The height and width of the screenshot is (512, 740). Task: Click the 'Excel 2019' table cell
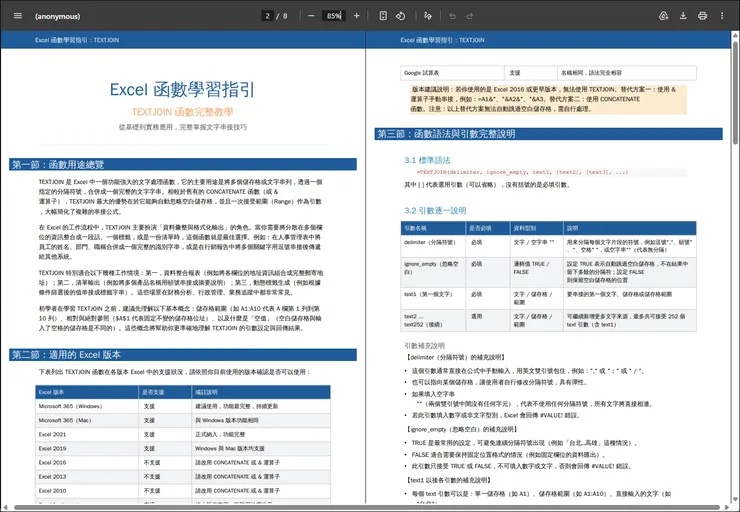(87, 449)
